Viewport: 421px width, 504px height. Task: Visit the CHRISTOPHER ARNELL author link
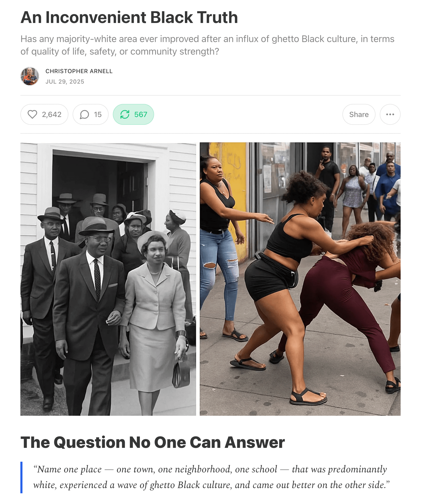click(79, 71)
